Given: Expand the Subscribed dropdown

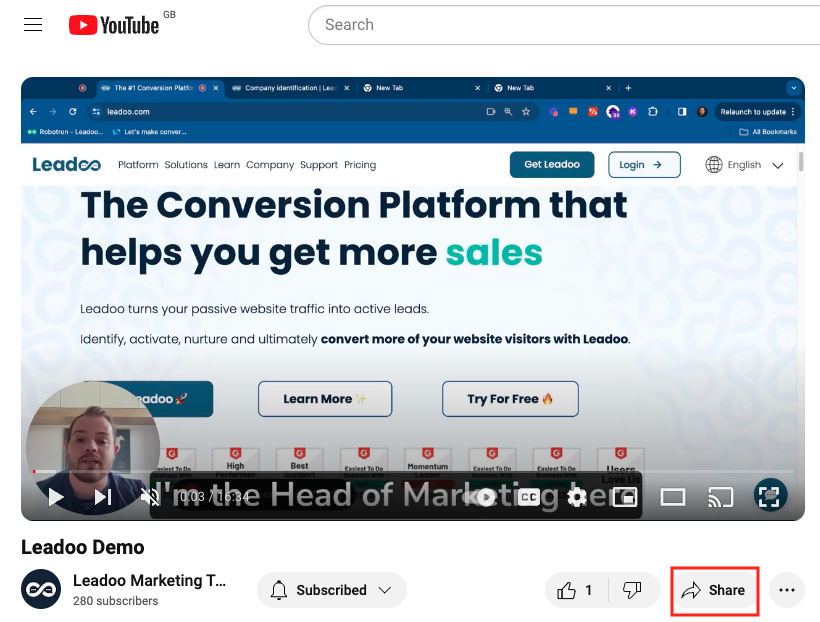Looking at the screenshot, I should point(331,590).
